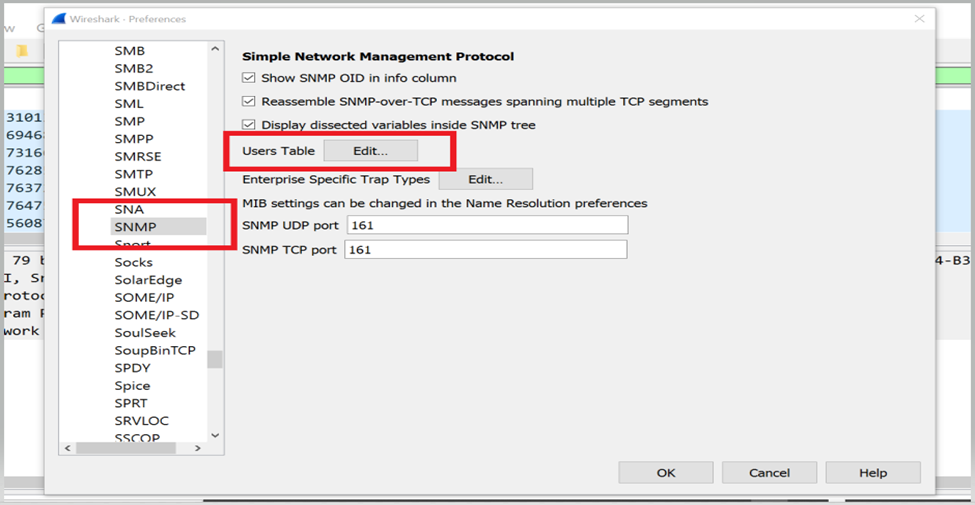
Task: Select SPDY protocol entry
Action: (132, 368)
